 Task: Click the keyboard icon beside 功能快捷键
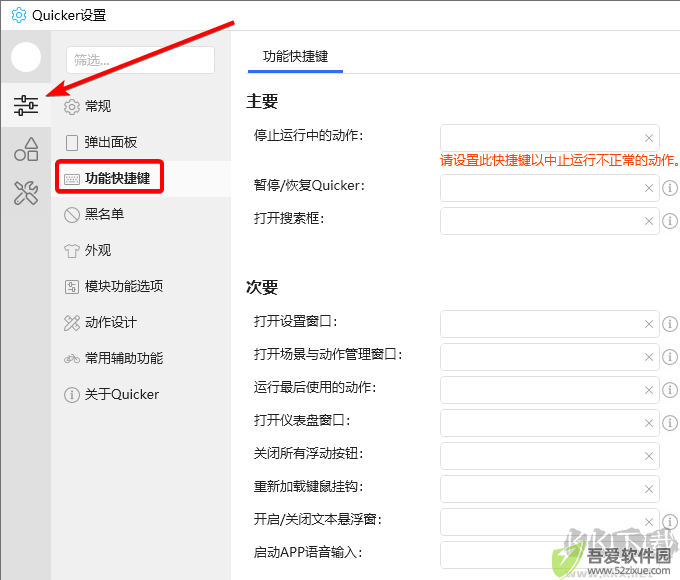[72, 179]
